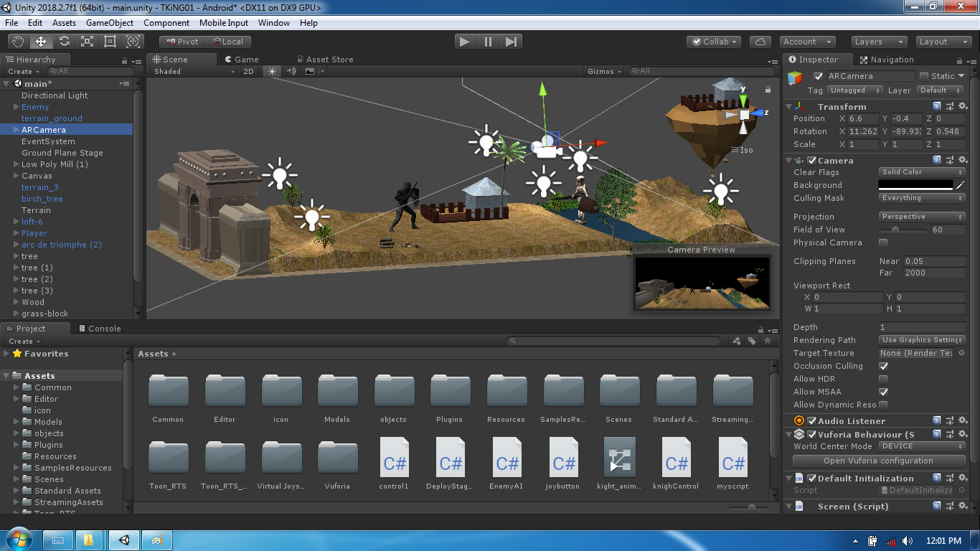The width and height of the screenshot is (980, 551).
Task: Open the Clear Flags dropdown
Action: coord(922,172)
